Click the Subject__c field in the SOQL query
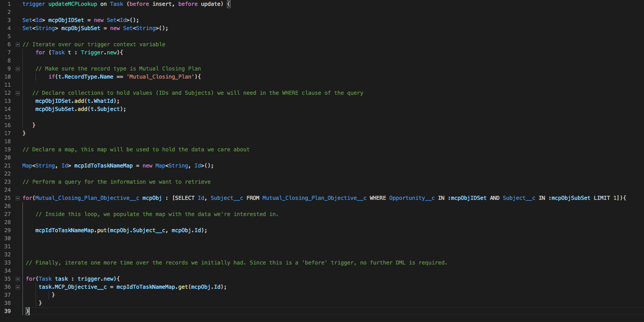This screenshot has height=322, width=644. tap(227, 198)
